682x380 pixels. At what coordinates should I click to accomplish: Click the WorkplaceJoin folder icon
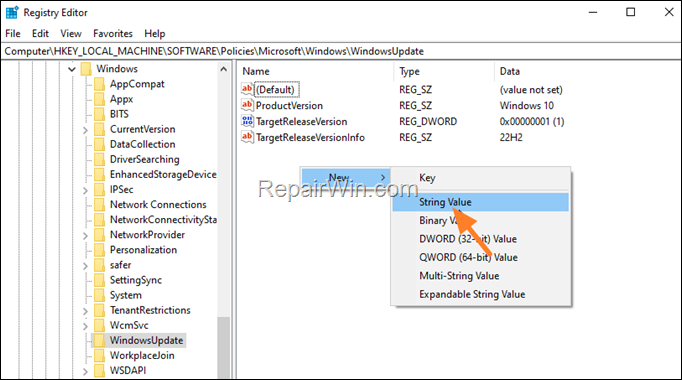(100, 355)
